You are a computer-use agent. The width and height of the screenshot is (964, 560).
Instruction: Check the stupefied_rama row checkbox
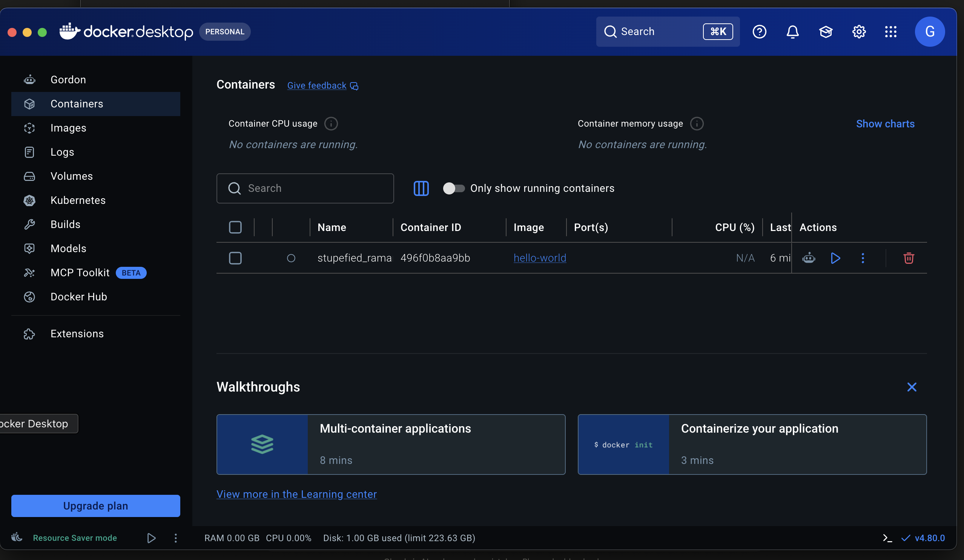[235, 258]
